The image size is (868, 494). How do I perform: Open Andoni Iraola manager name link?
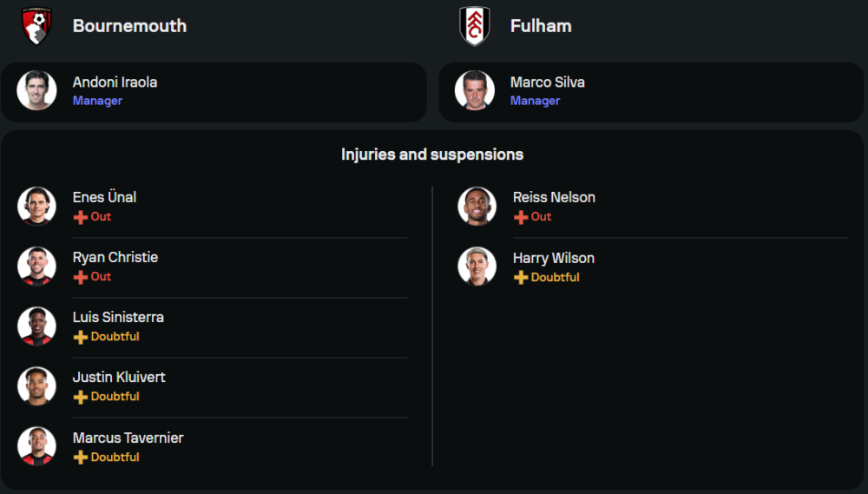tap(115, 82)
